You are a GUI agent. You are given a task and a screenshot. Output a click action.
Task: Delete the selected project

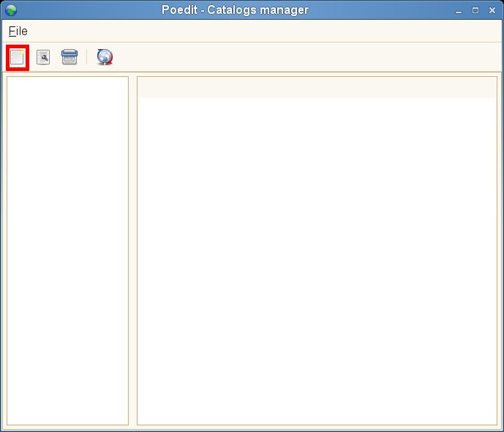69,57
